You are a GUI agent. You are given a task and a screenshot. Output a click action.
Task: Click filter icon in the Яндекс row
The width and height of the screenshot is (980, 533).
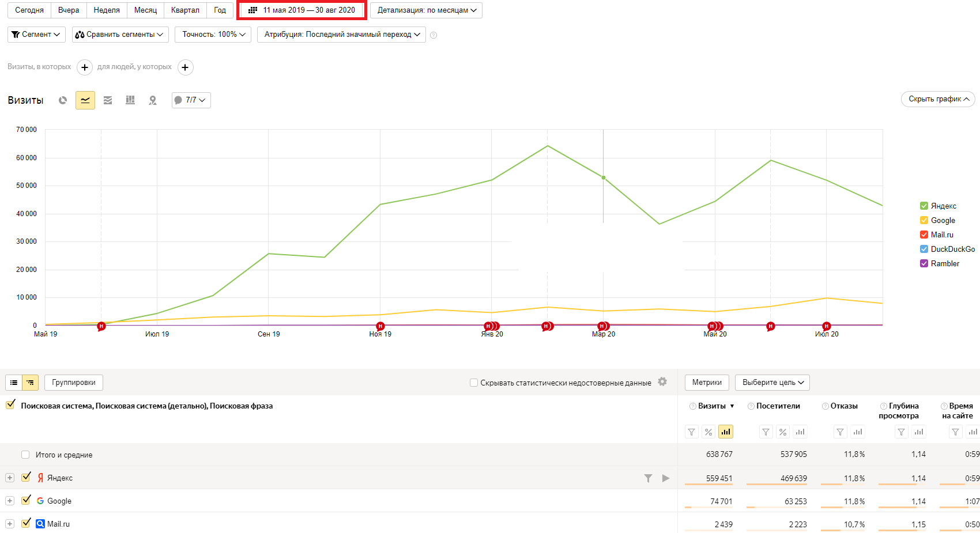pyautogui.click(x=649, y=478)
